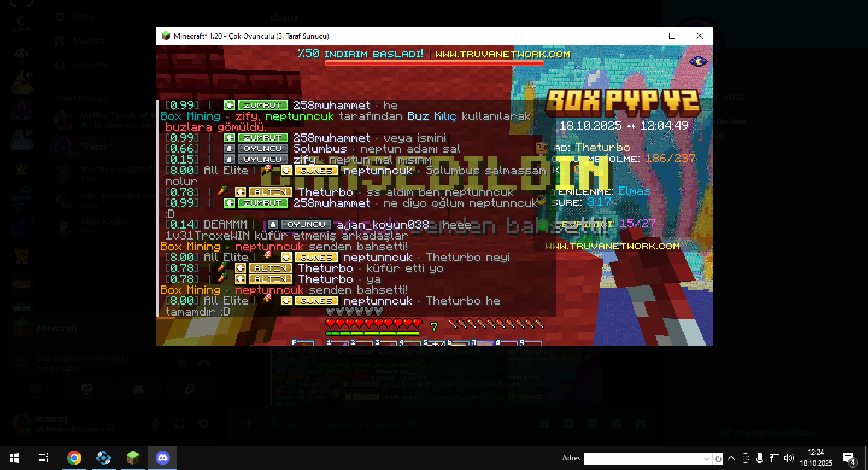The height and width of the screenshot is (470, 868).
Task: Deafen audio with headphones icon
Action: 180,424
